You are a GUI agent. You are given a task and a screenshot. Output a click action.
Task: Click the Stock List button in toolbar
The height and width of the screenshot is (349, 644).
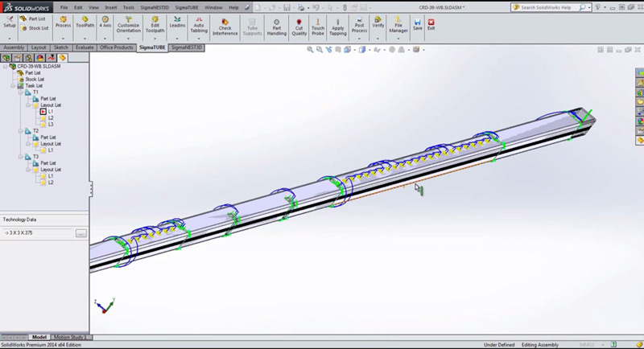35,27
